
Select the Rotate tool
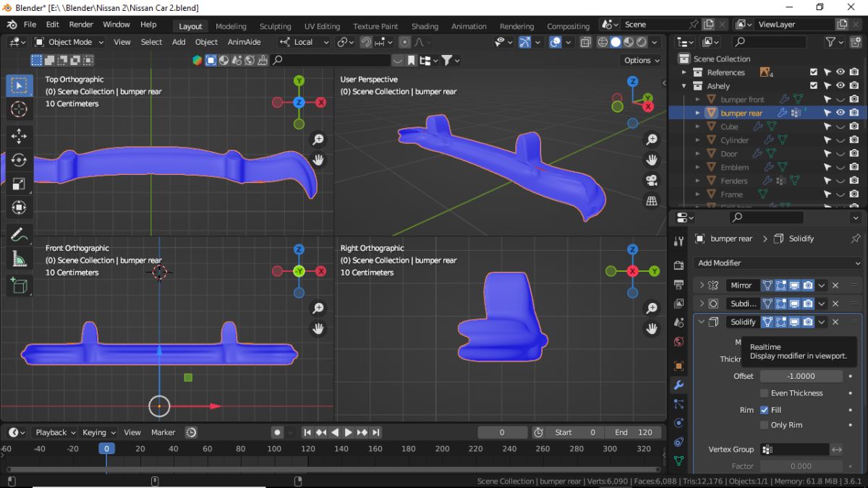tap(20, 160)
